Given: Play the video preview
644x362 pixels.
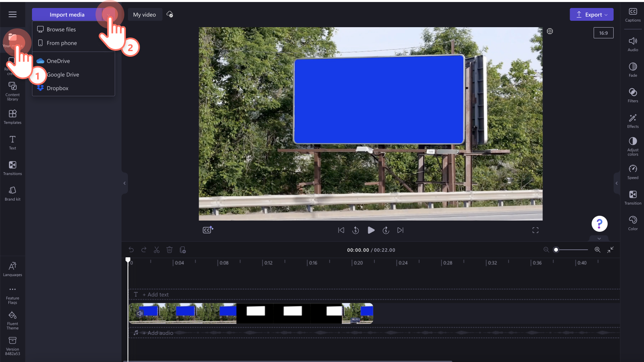Looking at the screenshot, I should [371, 230].
